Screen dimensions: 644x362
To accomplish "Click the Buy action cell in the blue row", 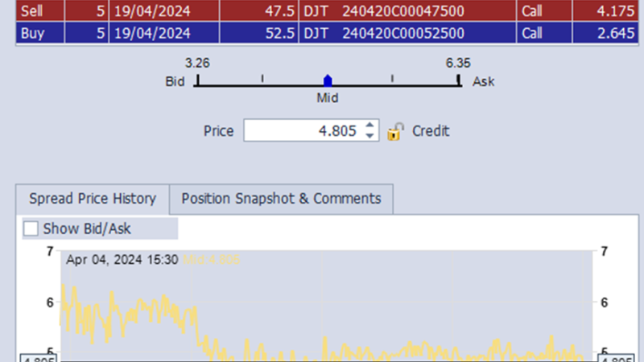I will (32, 33).
